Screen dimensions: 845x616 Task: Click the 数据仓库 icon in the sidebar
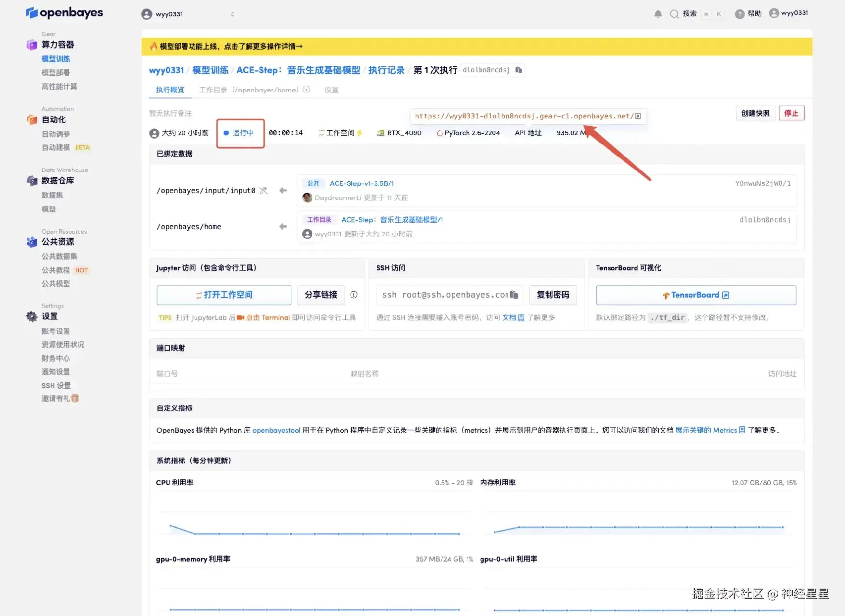tap(32, 181)
